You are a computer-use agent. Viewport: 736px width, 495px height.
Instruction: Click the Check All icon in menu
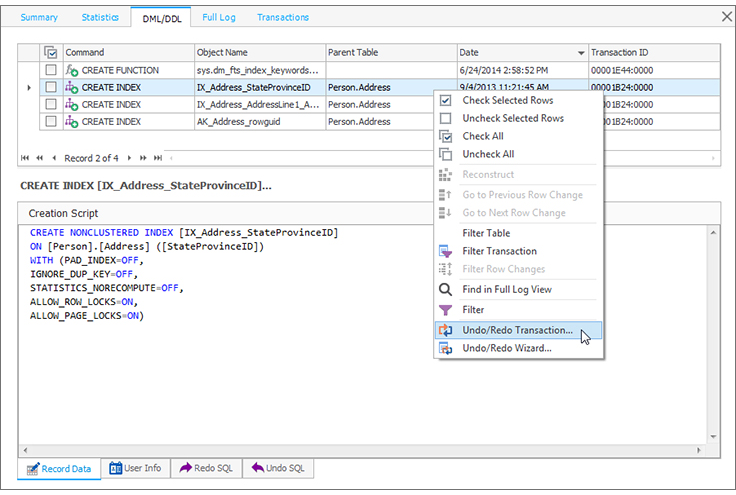pos(445,136)
